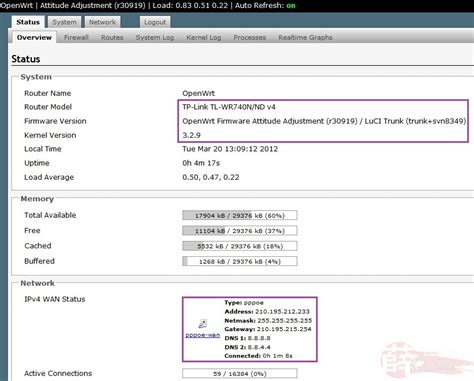474x381 pixels.
Task: Click the Active Connections progress bar
Action: pos(240,373)
